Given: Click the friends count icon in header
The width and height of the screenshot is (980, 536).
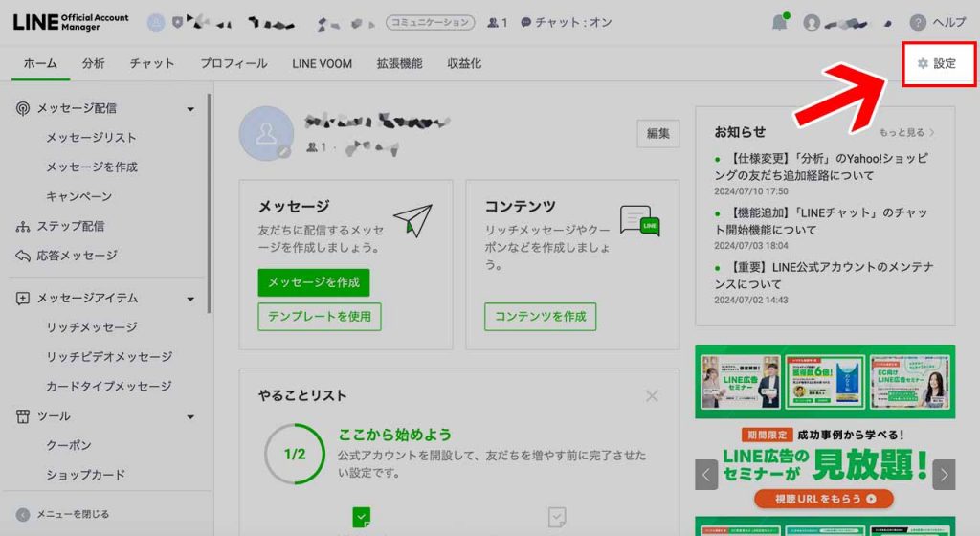Looking at the screenshot, I should point(493,22).
